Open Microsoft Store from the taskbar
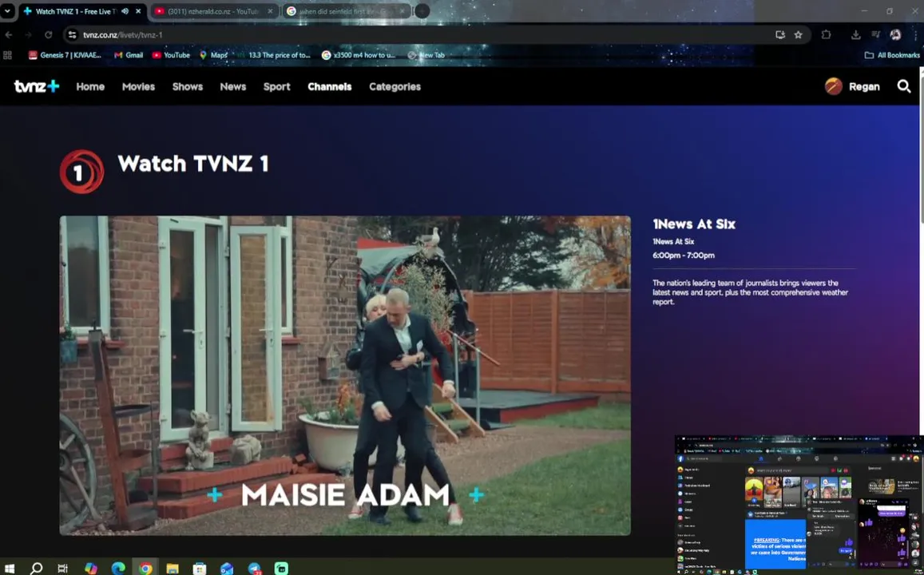 (x=200, y=568)
